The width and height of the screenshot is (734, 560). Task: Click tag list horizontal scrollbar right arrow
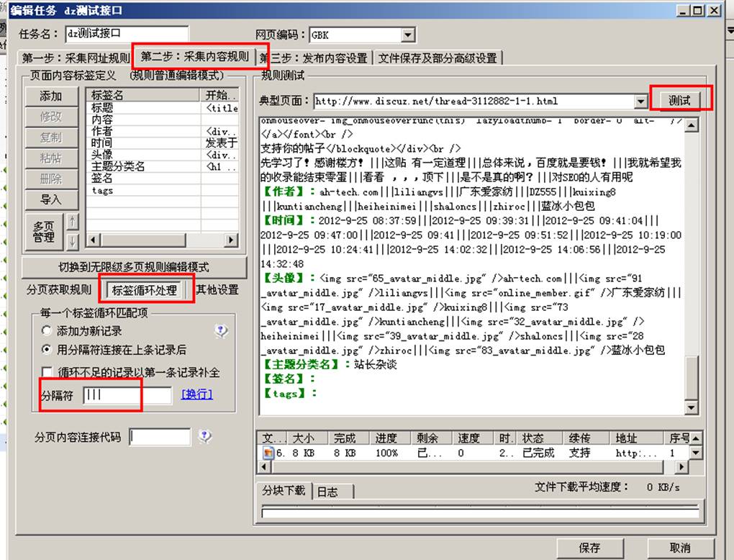click(x=230, y=240)
